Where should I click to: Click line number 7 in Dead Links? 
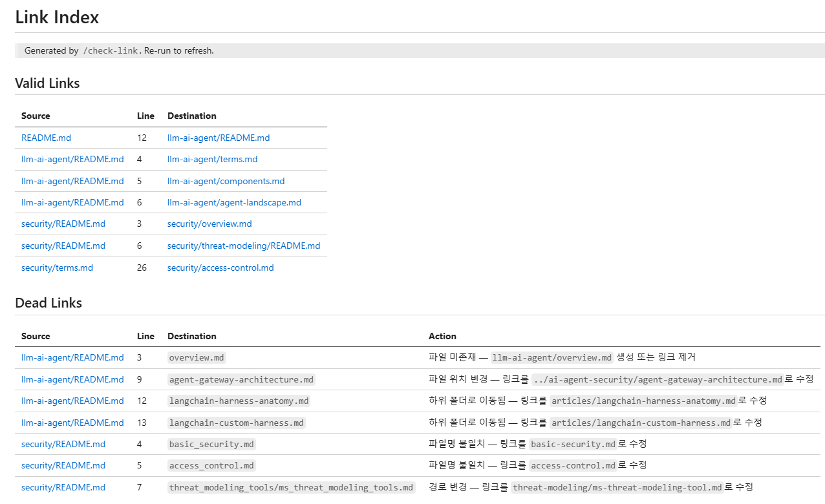[140, 487]
